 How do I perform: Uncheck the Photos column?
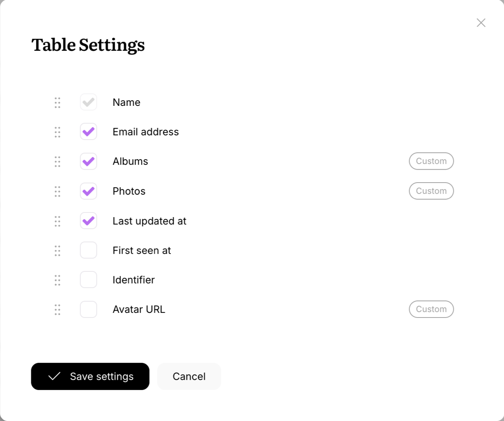click(x=88, y=191)
